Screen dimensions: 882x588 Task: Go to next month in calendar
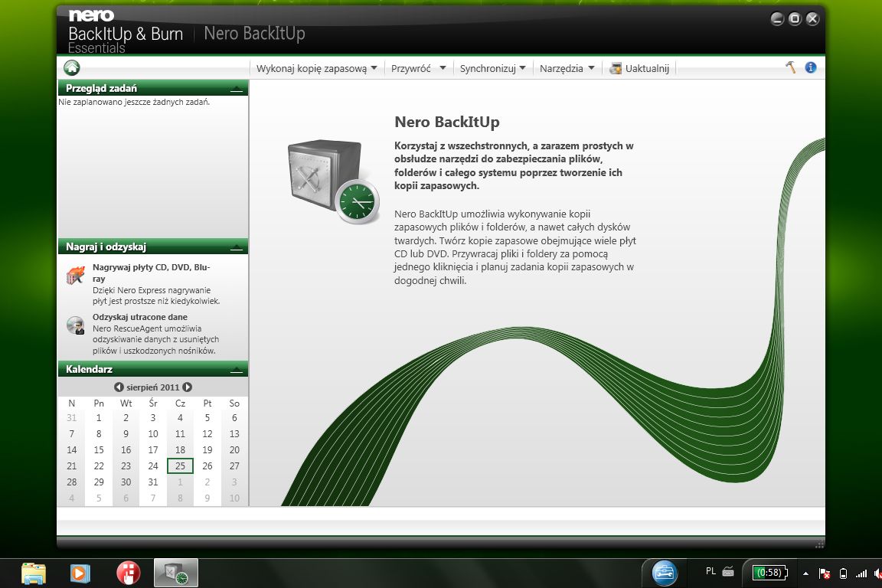[x=188, y=387]
